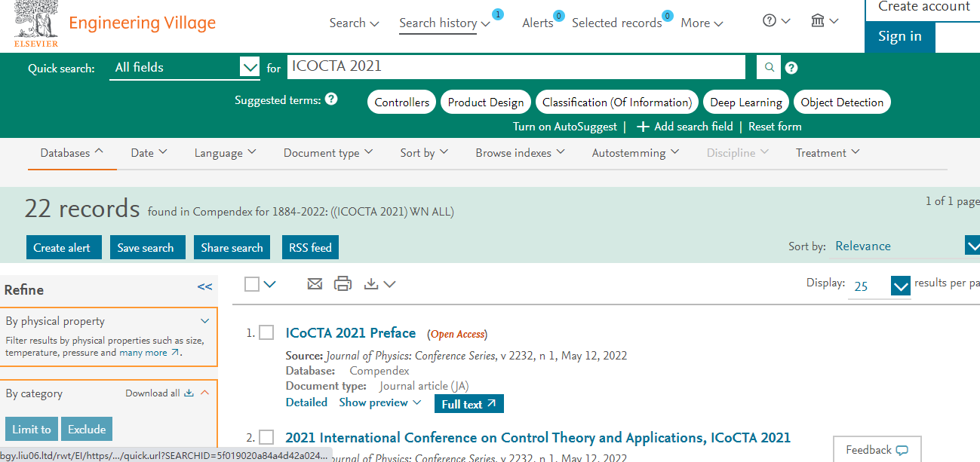Click the download records icon
This screenshot has width=980, height=462.
370,283
